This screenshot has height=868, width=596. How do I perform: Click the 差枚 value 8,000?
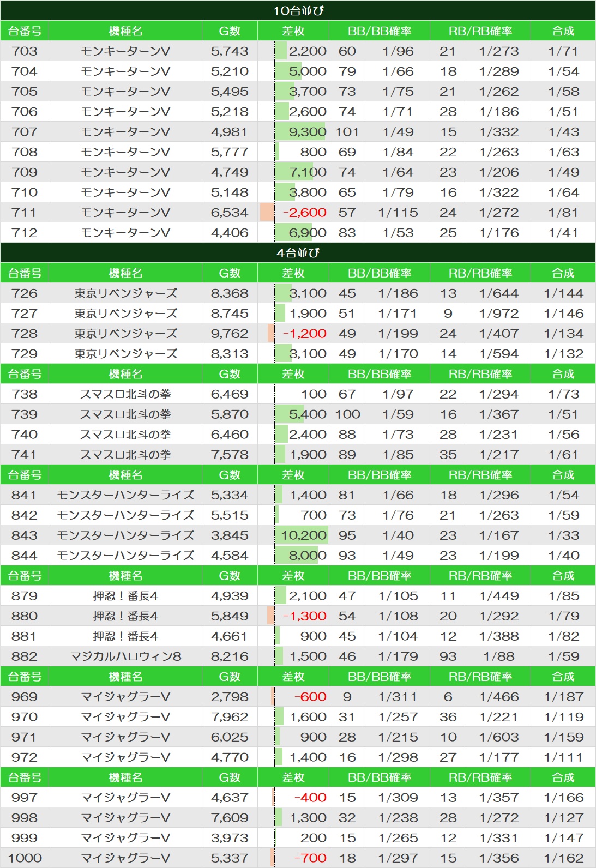pyautogui.click(x=308, y=556)
